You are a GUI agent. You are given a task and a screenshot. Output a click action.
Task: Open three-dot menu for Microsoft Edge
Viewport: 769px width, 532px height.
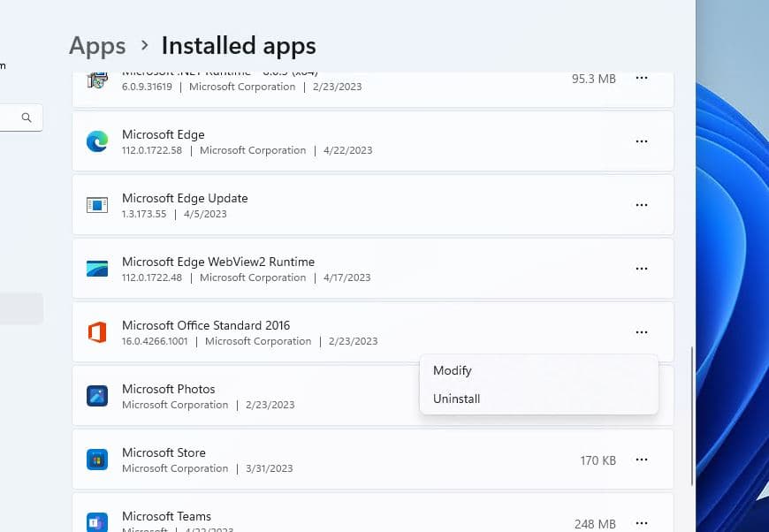coord(642,141)
